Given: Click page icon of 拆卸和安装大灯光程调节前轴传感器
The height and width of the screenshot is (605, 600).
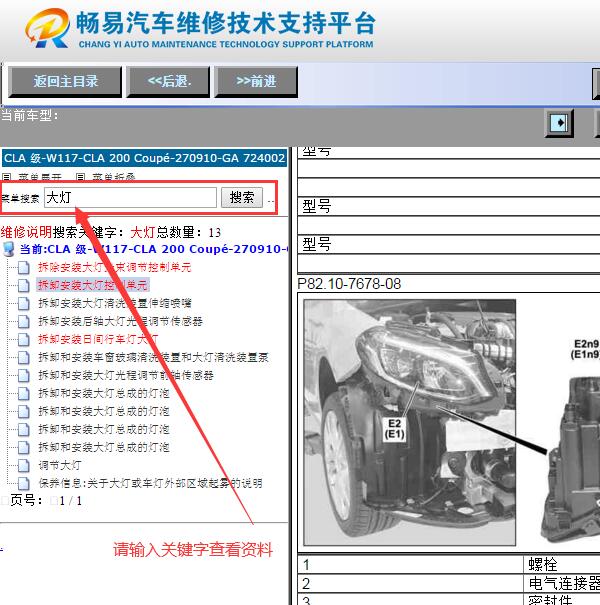Looking at the screenshot, I should (x=24, y=375).
